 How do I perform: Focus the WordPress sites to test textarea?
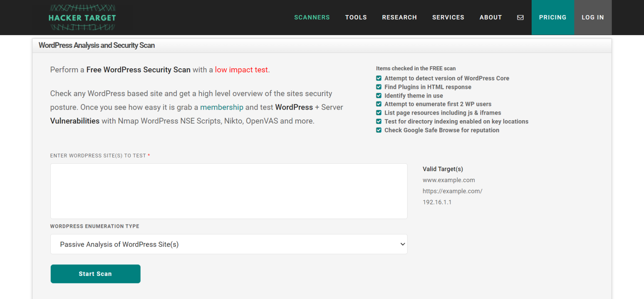(x=229, y=191)
